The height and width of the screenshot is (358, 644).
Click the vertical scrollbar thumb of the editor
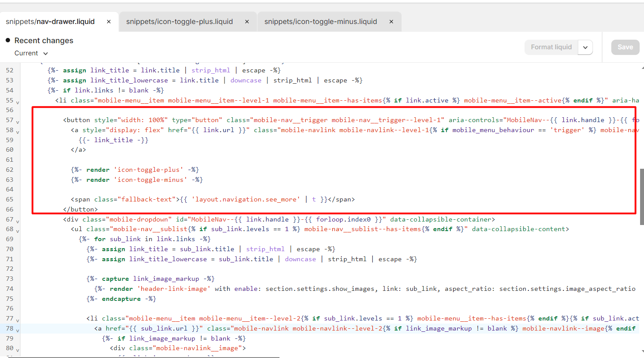pyautogui.click(x=642, y=196)
